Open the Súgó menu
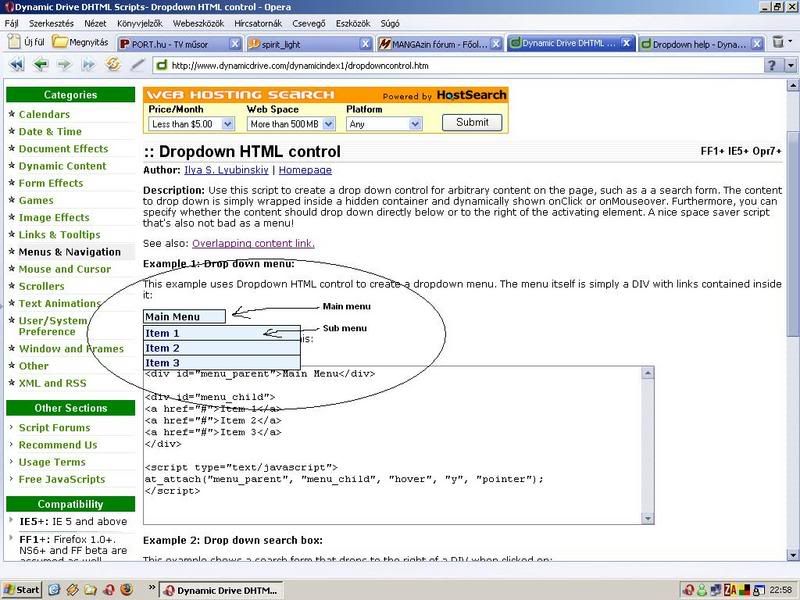The image size is (800, 600). click(x=390, y=23)
